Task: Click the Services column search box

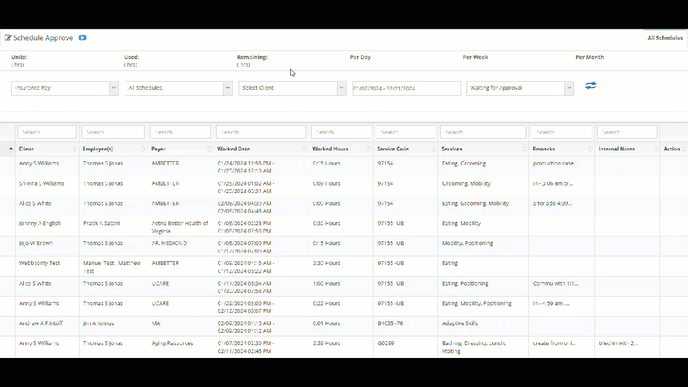Action: pyautogui.click(x=483, y=132)
